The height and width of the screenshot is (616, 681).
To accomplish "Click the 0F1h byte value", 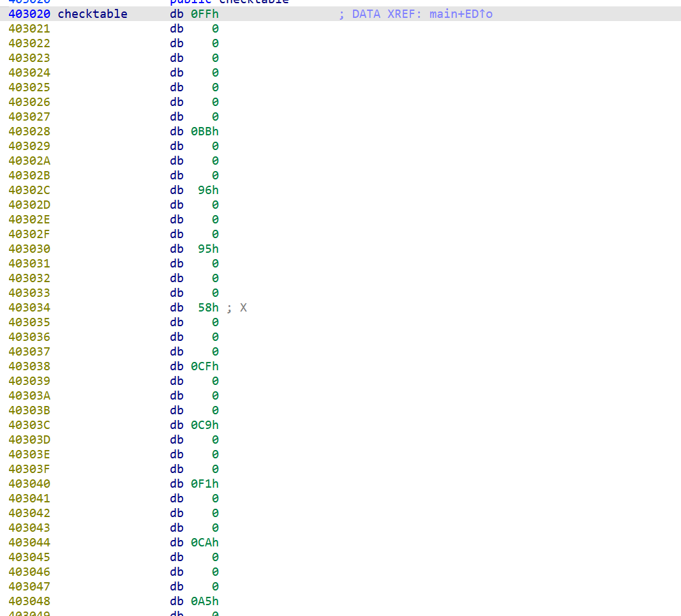I will click(x=205, y=484).
